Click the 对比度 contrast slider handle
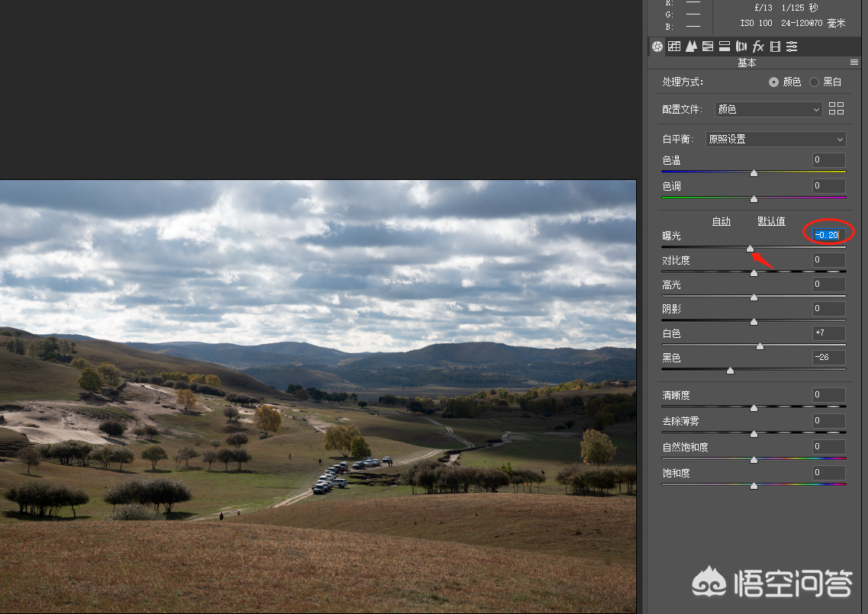868x614 pixels. (x=754, y=273)
